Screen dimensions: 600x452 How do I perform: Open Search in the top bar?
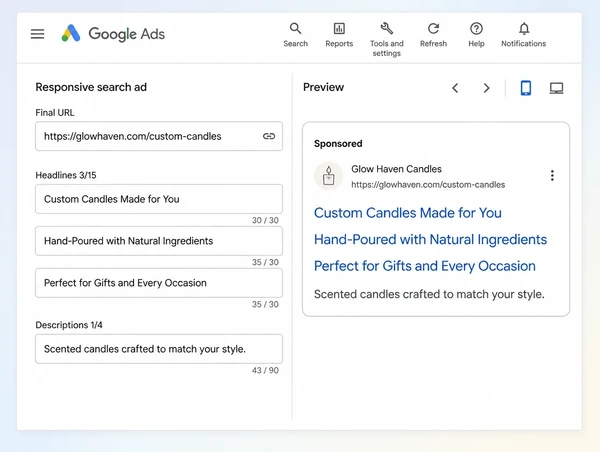(x=295, y=35)
